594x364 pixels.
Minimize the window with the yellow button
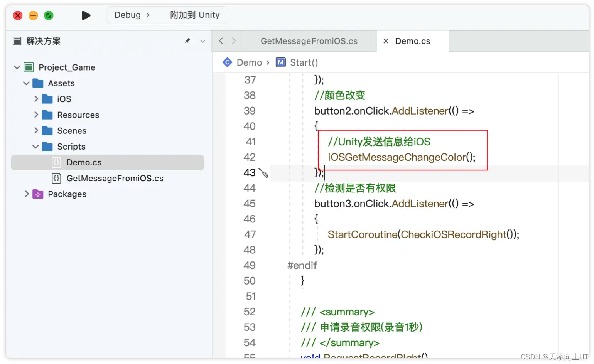click(33, 15)
